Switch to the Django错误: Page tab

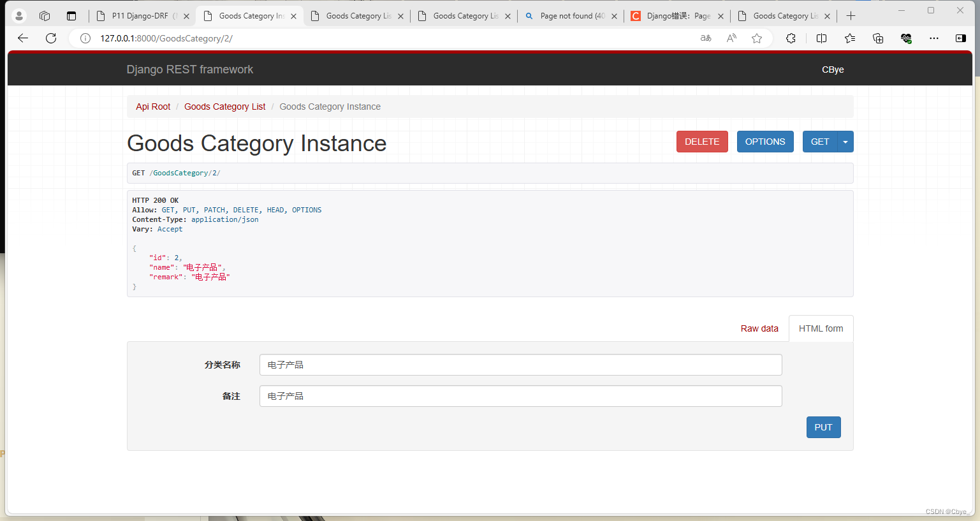coord(677,16)
